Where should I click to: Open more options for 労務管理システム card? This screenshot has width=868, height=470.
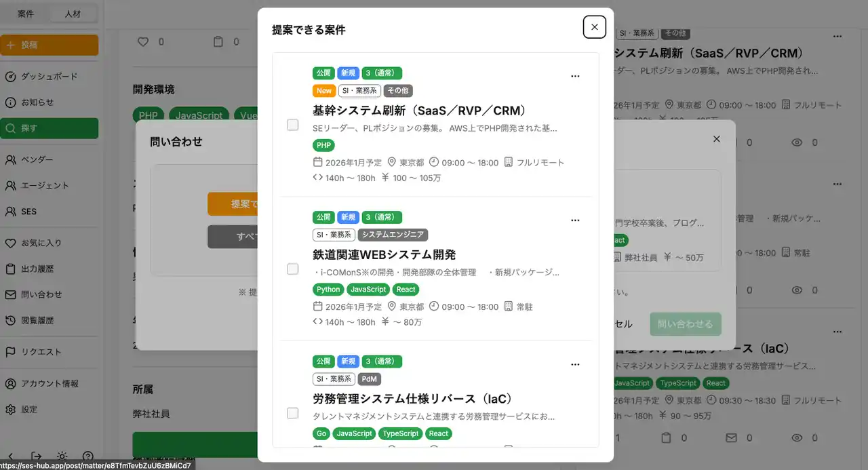point(575,364)
